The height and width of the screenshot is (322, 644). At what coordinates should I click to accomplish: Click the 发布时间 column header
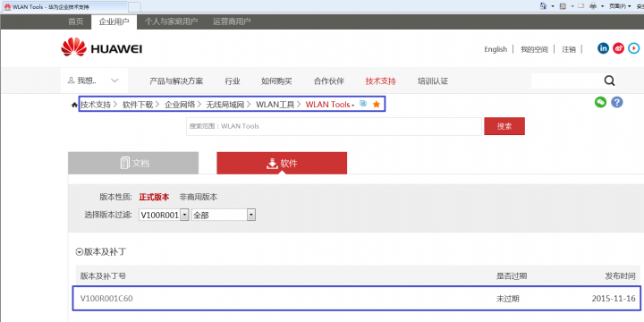point(620,276)
